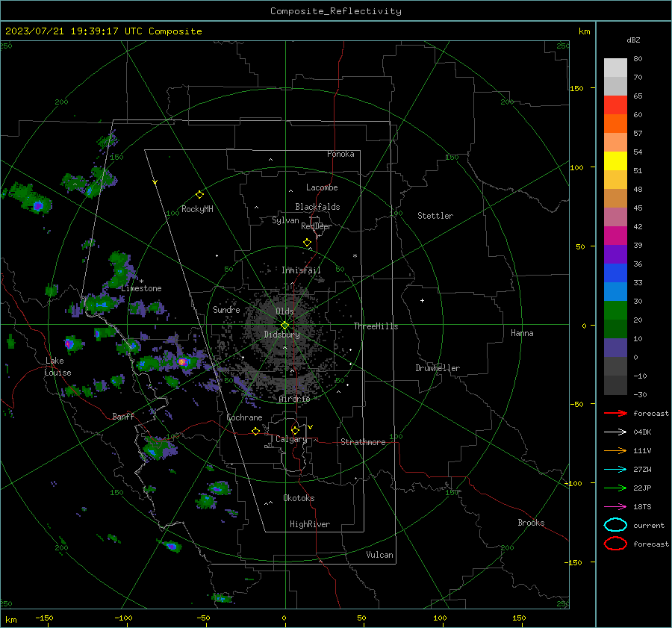Click the Sylvan map label

(285, 220)
